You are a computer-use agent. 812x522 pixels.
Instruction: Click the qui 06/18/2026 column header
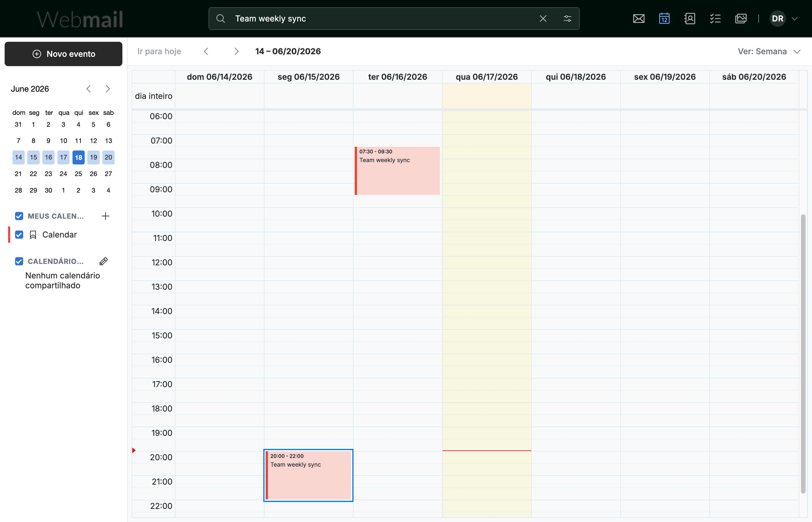pos(576,77)
